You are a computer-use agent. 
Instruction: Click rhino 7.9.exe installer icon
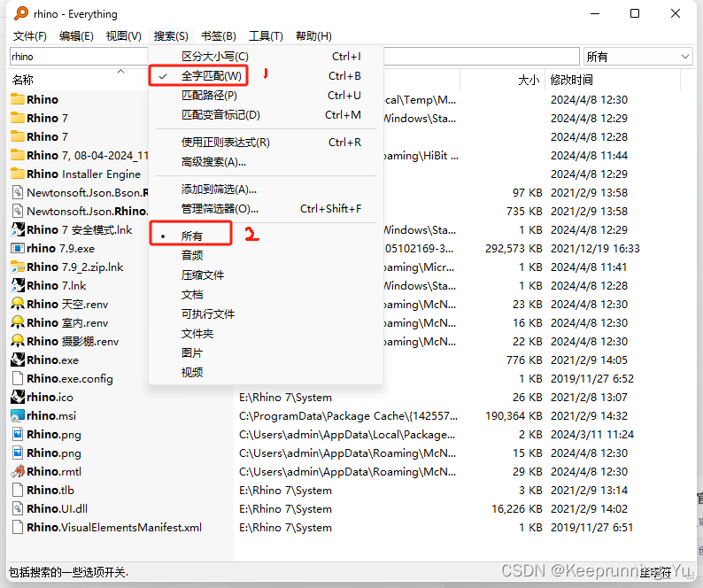tap(18, 248)
